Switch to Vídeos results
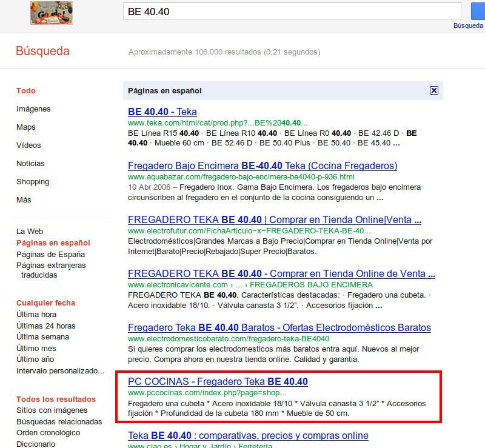The height and width of the screenshot is (448, 485). (x=28, y=145)
